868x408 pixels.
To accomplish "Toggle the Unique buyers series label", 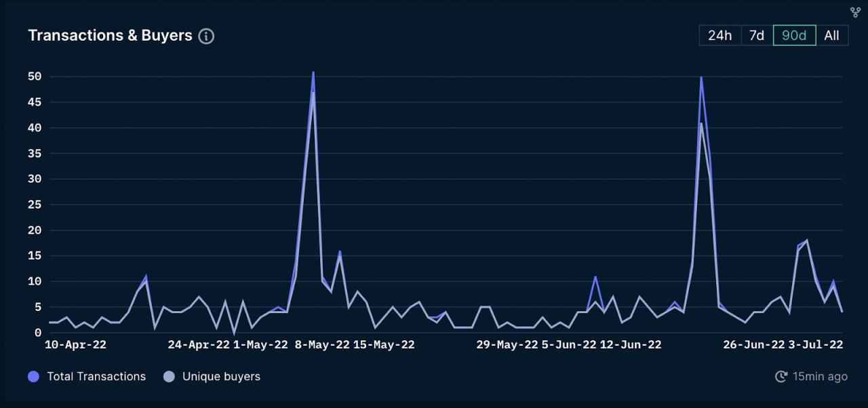I will click(221, 377).
